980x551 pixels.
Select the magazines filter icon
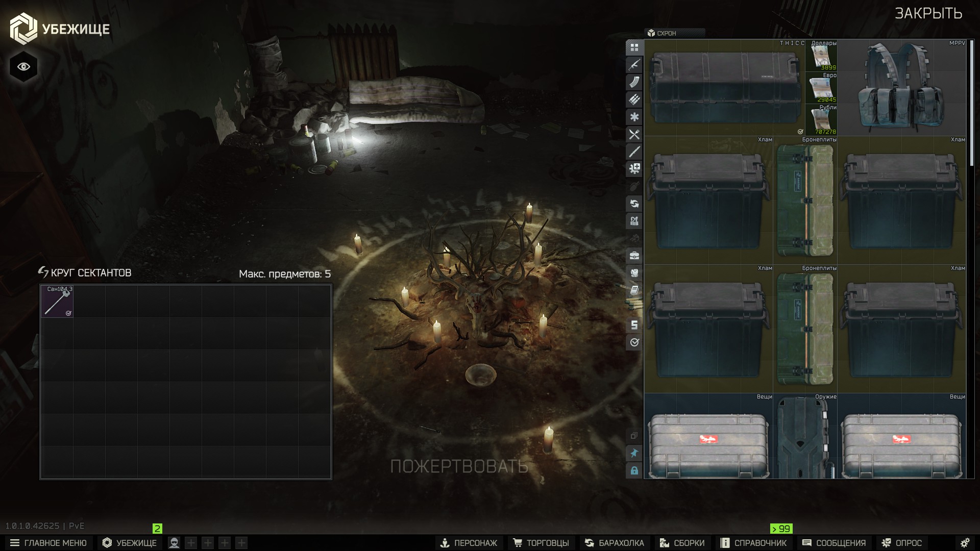634,82
